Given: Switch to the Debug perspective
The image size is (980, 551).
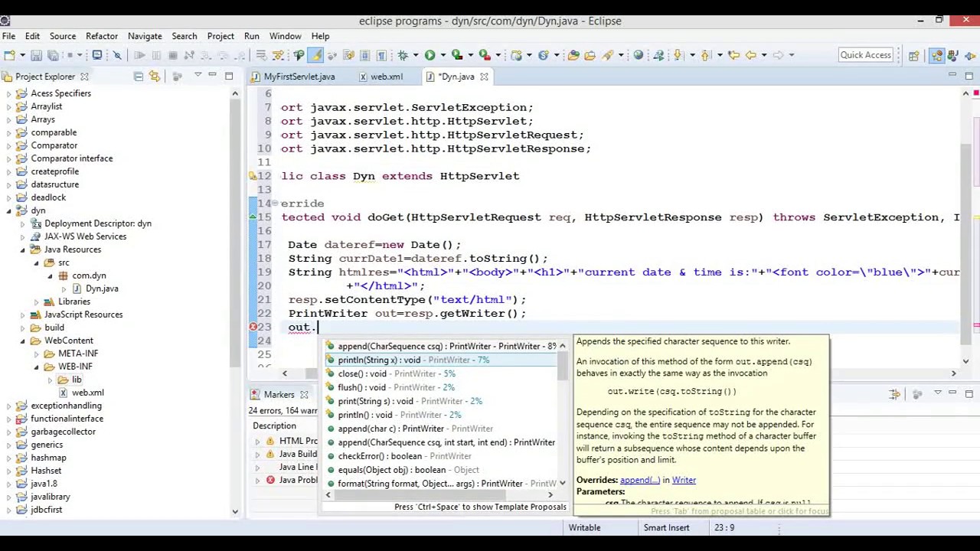Looking at the screenshot, I should point(969,55).
